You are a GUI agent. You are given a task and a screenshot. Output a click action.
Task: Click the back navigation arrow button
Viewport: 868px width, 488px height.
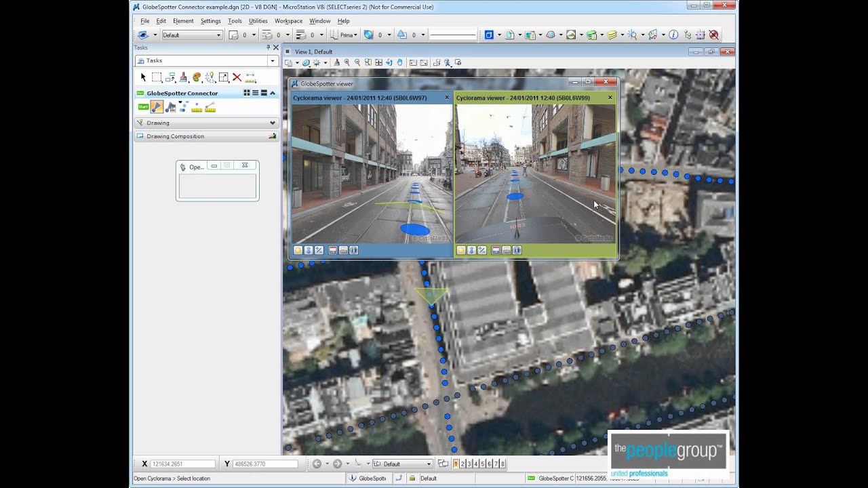pyautogui.click(x=317, y=464)
